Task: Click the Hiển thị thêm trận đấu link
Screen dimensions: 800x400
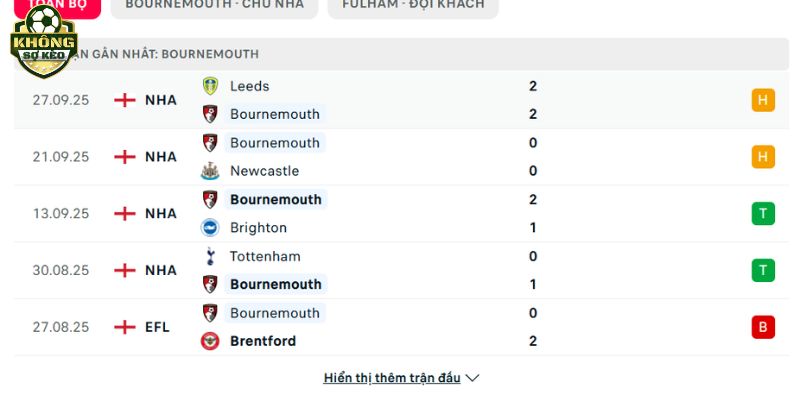Action: click(392, 378)
